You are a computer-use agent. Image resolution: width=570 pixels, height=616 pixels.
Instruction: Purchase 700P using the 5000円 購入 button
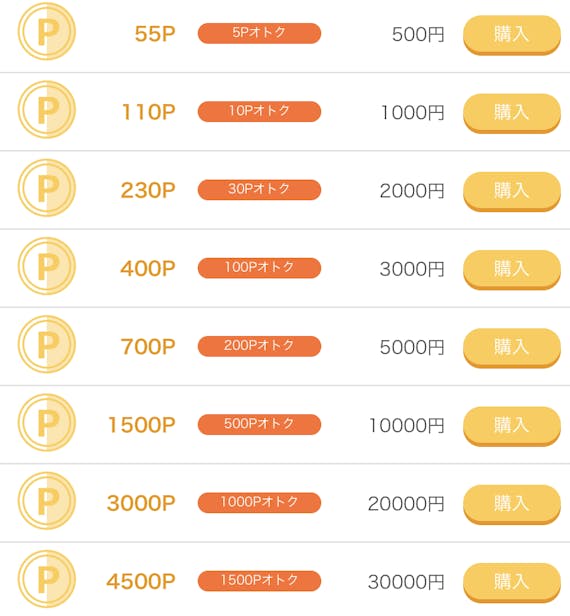[x=512, y=348]
